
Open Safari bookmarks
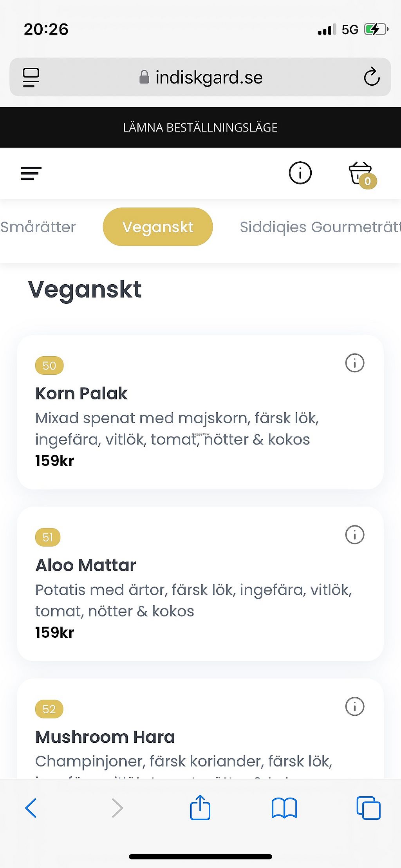284,808
